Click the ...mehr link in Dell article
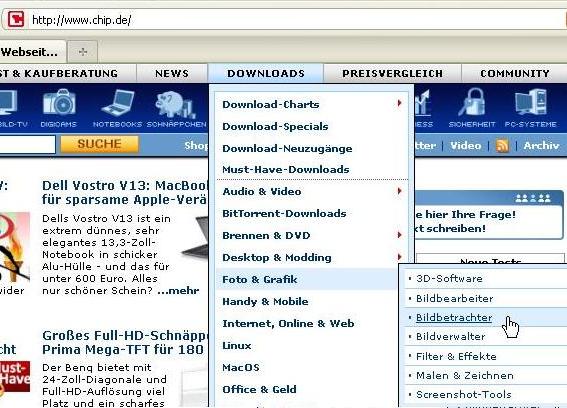Screen dimensions: 567x408 coord(178,290)
